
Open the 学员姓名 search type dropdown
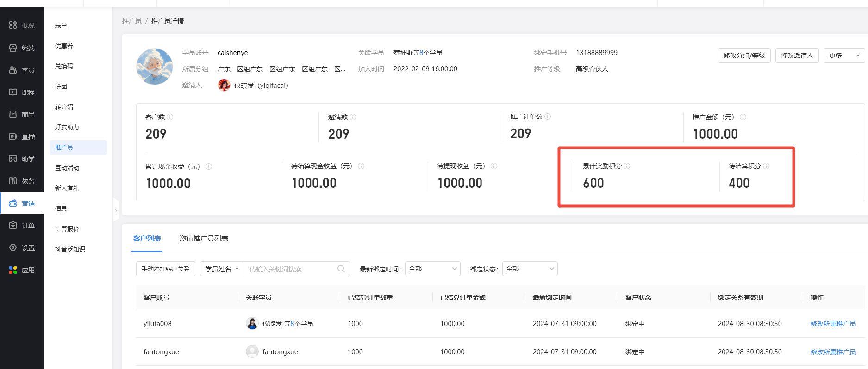pos(222,269)
